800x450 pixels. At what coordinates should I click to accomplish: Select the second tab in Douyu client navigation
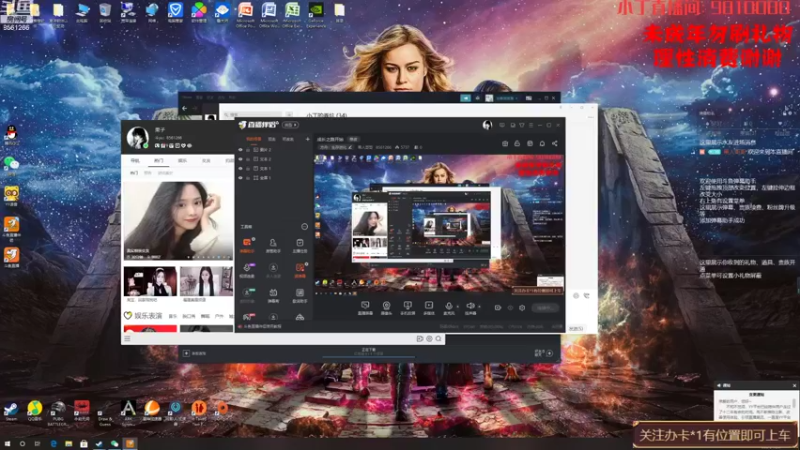(x=159, y=161)
